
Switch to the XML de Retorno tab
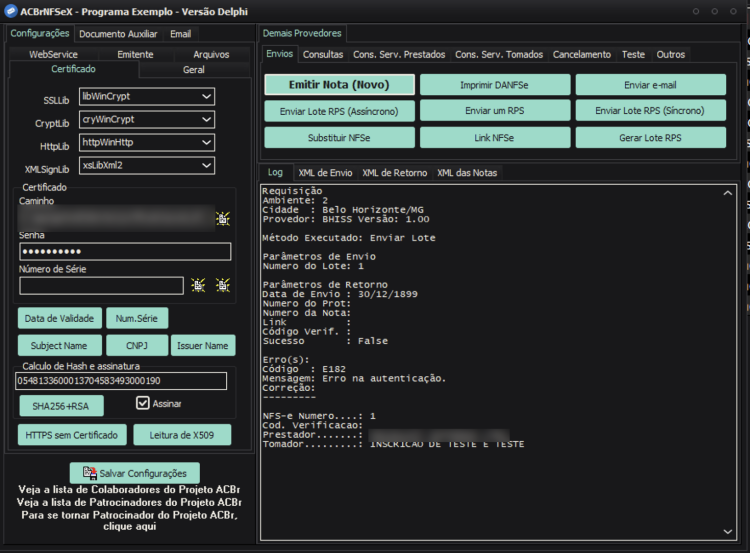tap(395, 173)
